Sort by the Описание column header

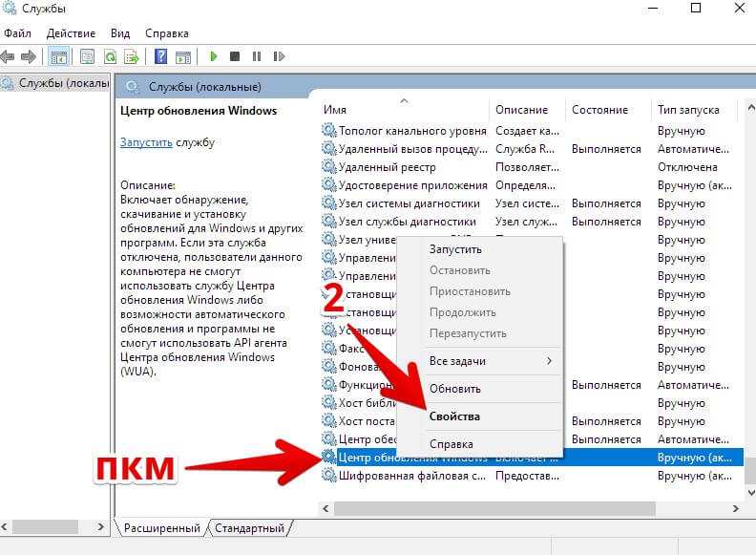[x=527, y=110]
